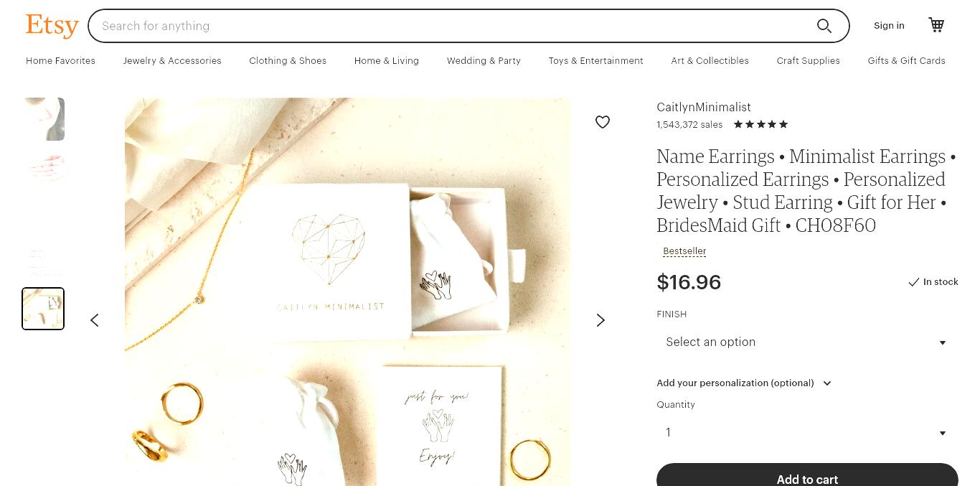Image resolution: width=980 pixels, height=486 pixels.
Task: Open the FINISH Select an option dropdown
Action: click(807, 342)
